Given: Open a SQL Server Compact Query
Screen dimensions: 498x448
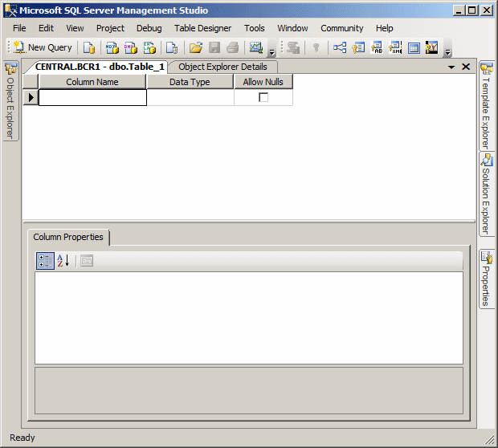Looking at the screenshot, I should (x=172, y=47).
